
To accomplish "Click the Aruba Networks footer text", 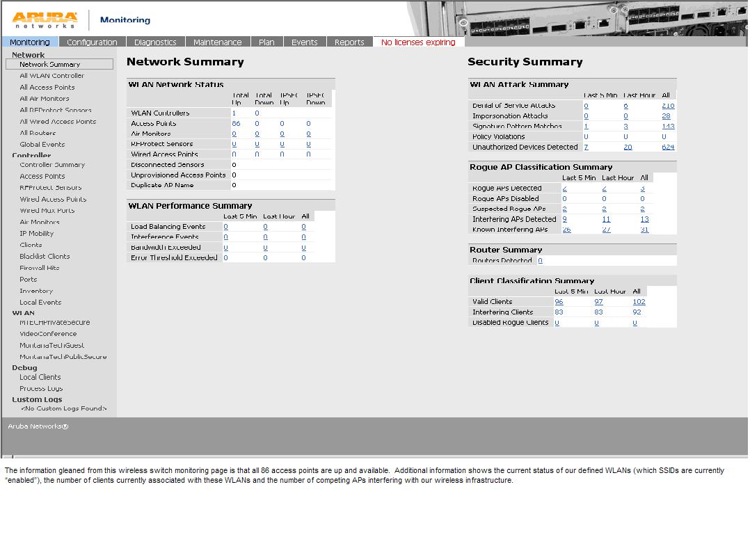I will (x=38, y=426).
